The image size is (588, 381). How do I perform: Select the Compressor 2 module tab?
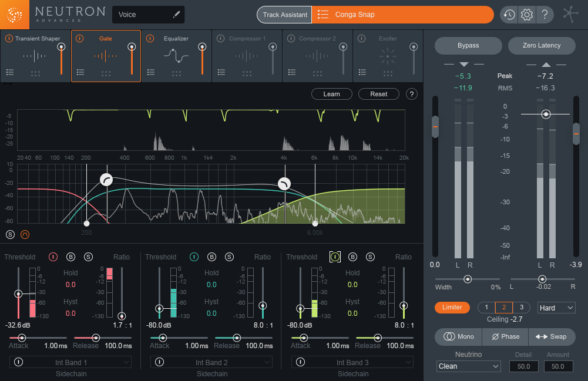coord(317,56)
